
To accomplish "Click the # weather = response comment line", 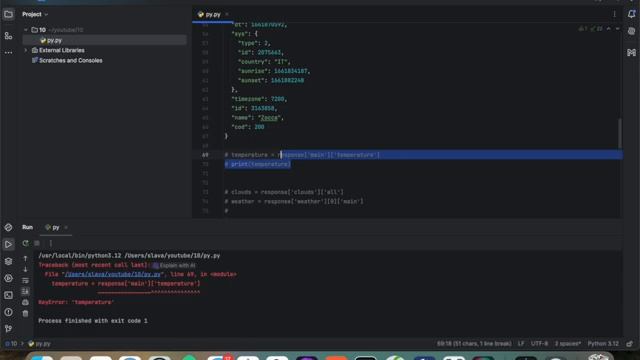I will pos(294,201).
